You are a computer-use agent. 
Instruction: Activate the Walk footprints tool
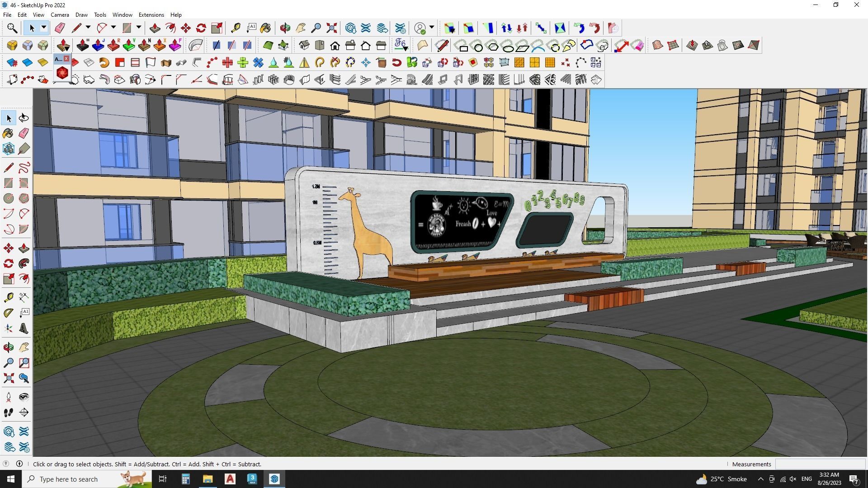point(9,413)
